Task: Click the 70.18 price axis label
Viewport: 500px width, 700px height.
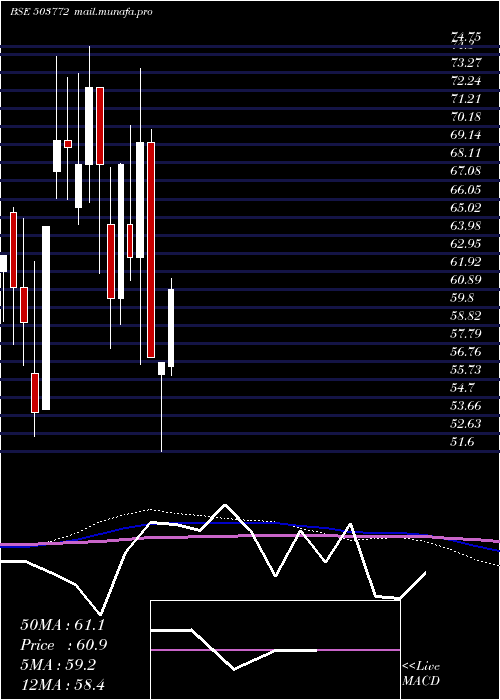Action: click(466, 117)
